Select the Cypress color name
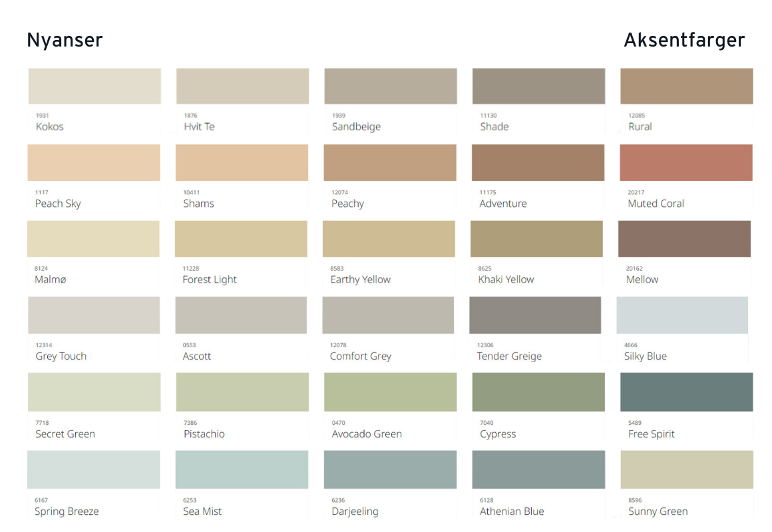This screenshot has height=532, width=772. [498, 434]
